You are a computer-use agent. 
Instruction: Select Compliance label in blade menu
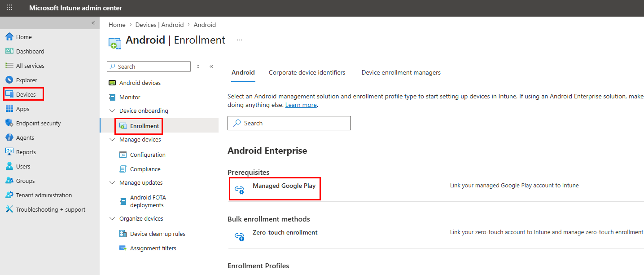(x=145, y=169)
